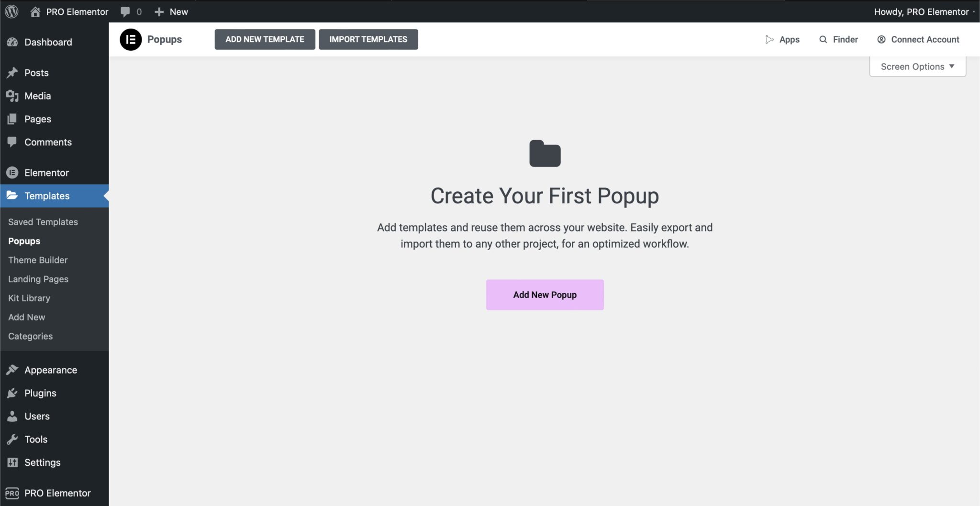Open Media in sidebar
The width and height of the screenshot is (980, 506).
tap(55, 96)
